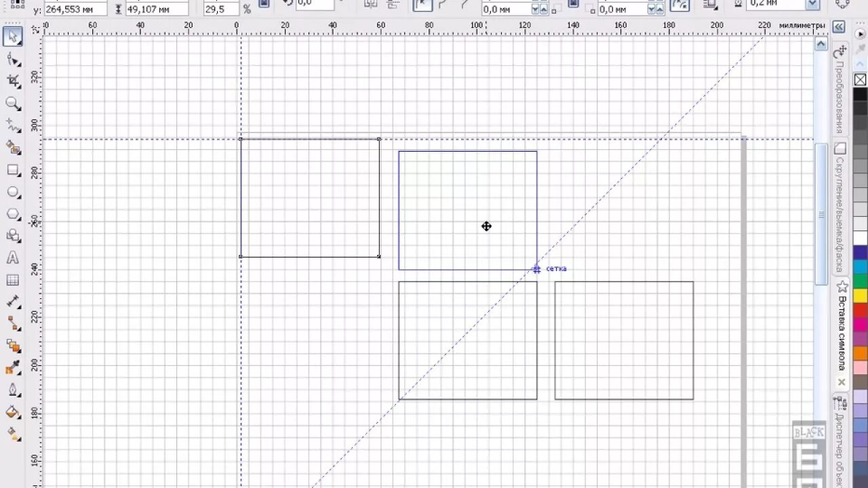Viewport: 868px width, 488px height.
Task: Select the Connector tool
Action: point(12,324)
